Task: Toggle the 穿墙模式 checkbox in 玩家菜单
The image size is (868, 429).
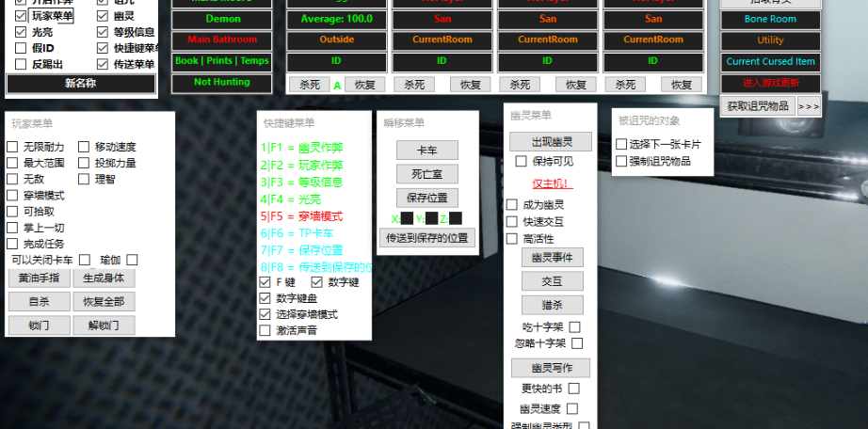Action: [x=13, y=196]
